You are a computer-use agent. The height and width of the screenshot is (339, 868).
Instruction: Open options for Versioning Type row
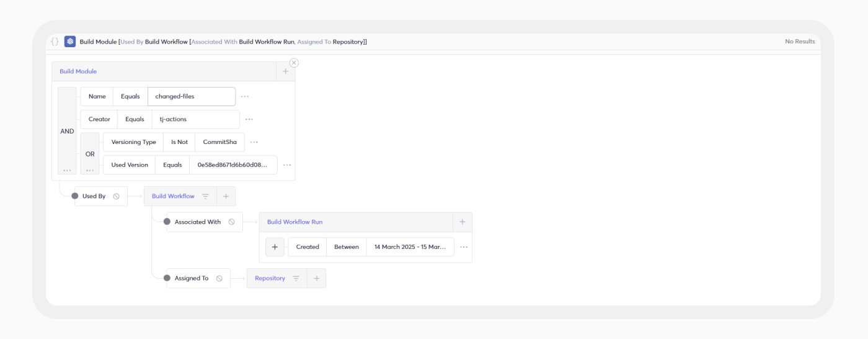[254, 142]
